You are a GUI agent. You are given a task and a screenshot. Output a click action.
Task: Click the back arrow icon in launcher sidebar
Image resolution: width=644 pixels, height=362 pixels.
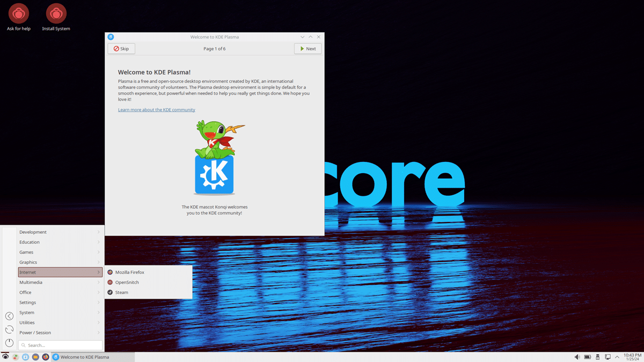coord(9,316)
